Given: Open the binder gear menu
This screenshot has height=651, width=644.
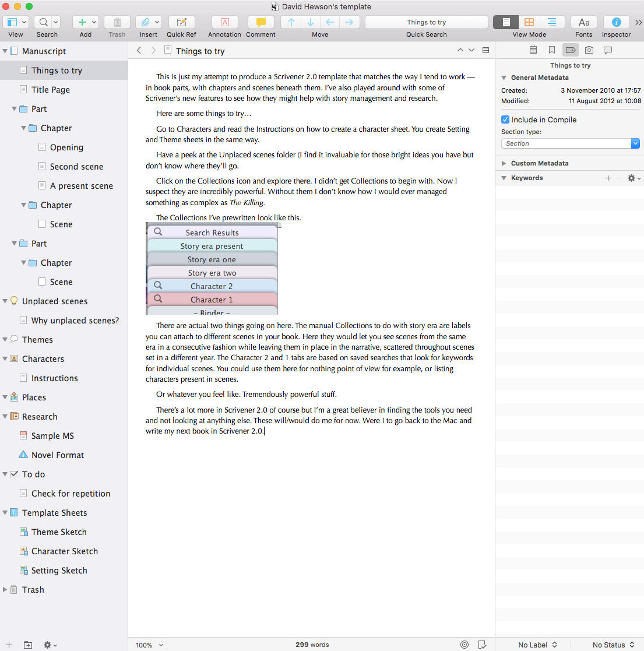Looking at the screenshot, I should (x=50, y=645).
